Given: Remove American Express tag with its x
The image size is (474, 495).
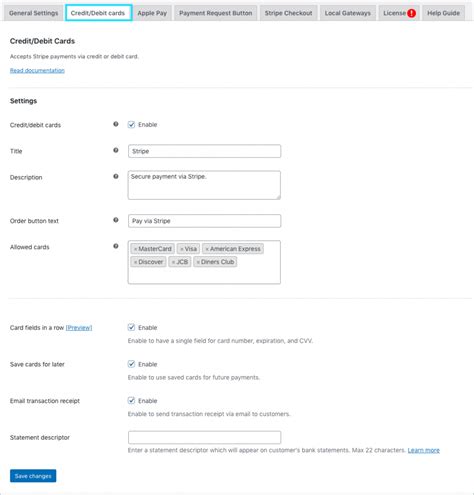Looking at the screenshot, I should tap(207, 249).
